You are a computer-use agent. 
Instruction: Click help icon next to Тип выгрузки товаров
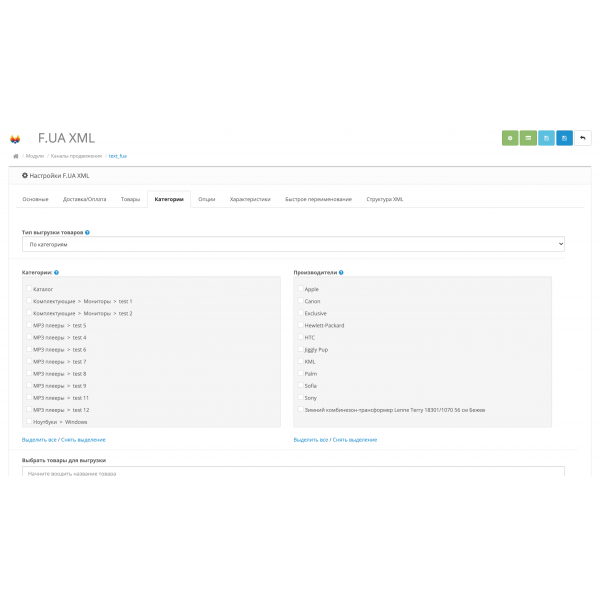[87, 232]
